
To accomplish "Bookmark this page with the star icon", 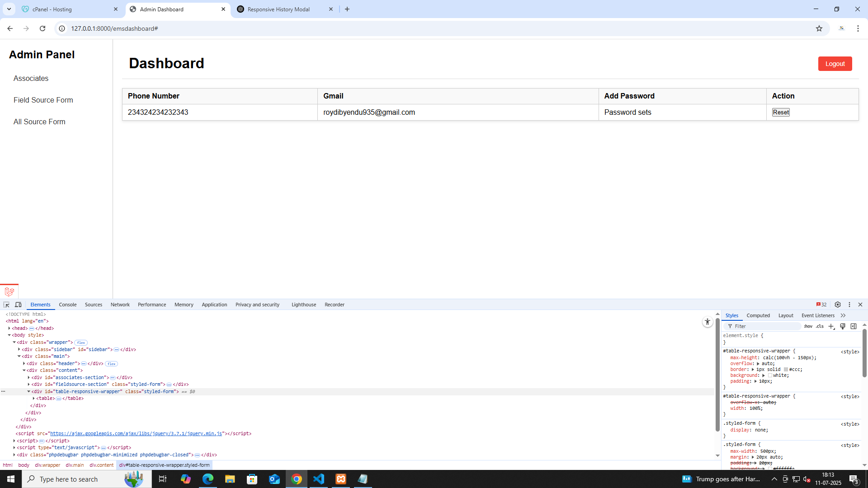I will coord(819,28).
